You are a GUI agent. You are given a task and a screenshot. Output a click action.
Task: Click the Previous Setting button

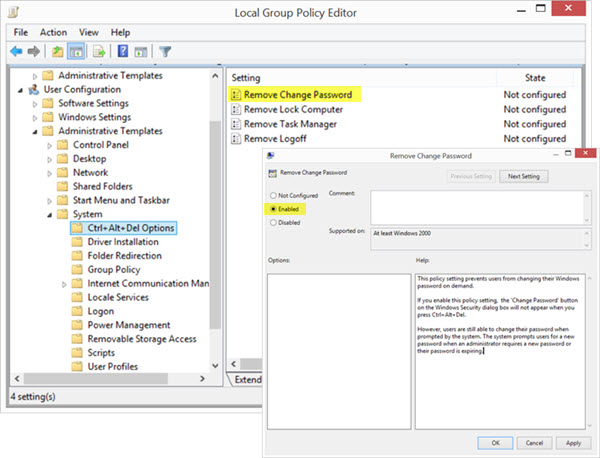tap(471, 176)
